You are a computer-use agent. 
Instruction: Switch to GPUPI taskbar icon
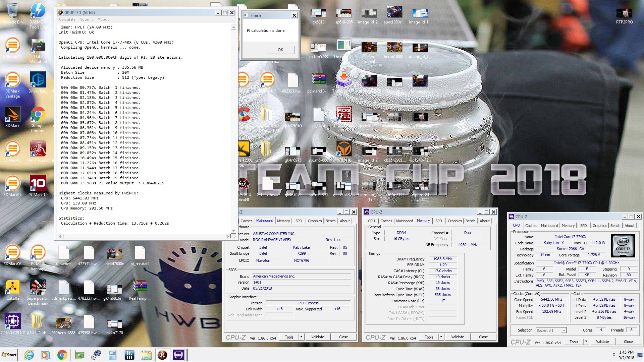pyautogui.click(x=162, y=355)
